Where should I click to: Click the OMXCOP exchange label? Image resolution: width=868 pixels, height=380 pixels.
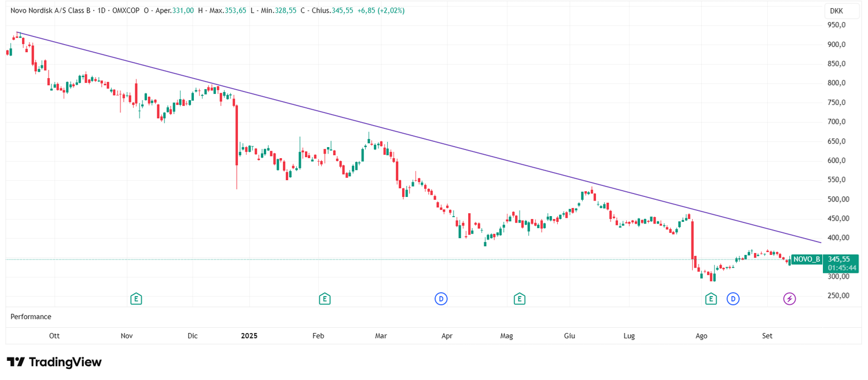[x=126, y=11]
